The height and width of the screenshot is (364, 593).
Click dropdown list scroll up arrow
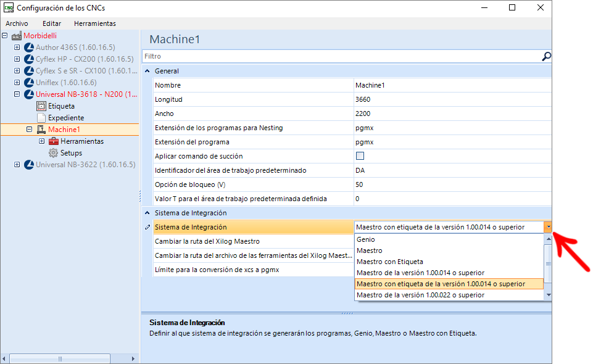pos(548,239)
